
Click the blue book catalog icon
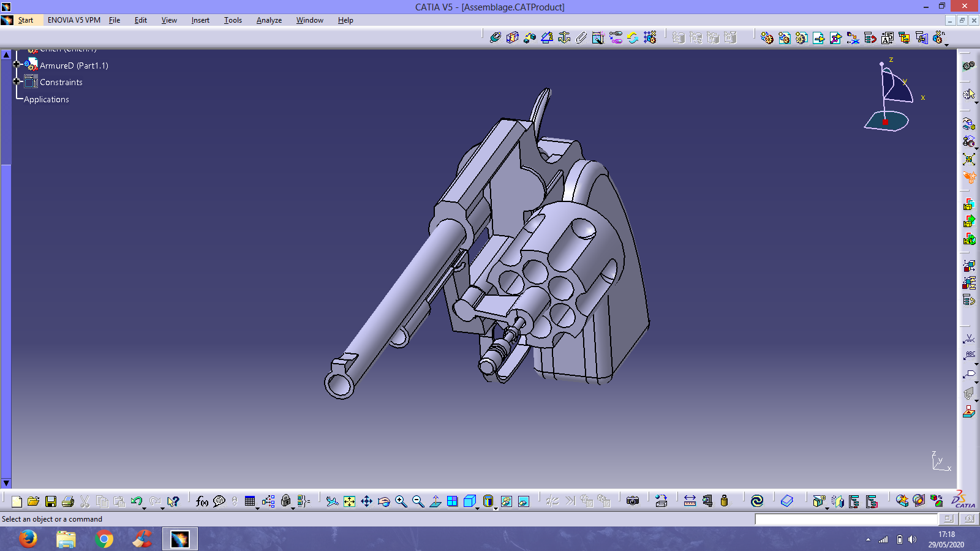coord(786,501)
